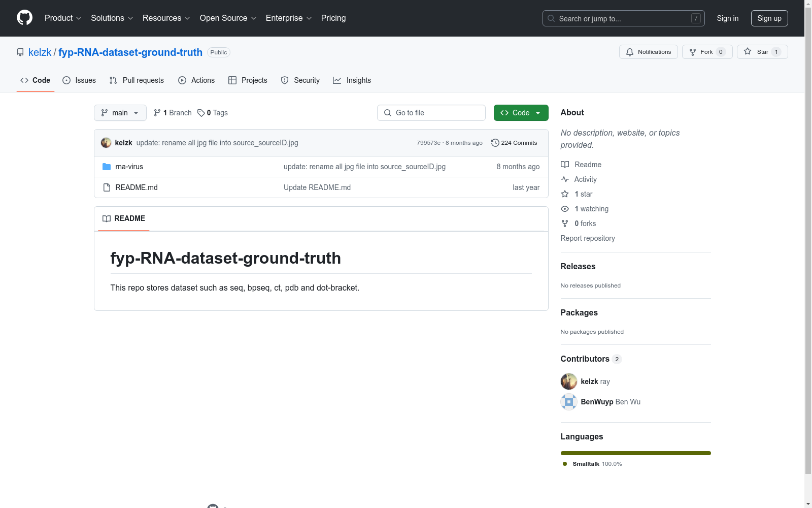Open commit hash 799573e
This screenshot has width=812, height=508.
(429, 143)
